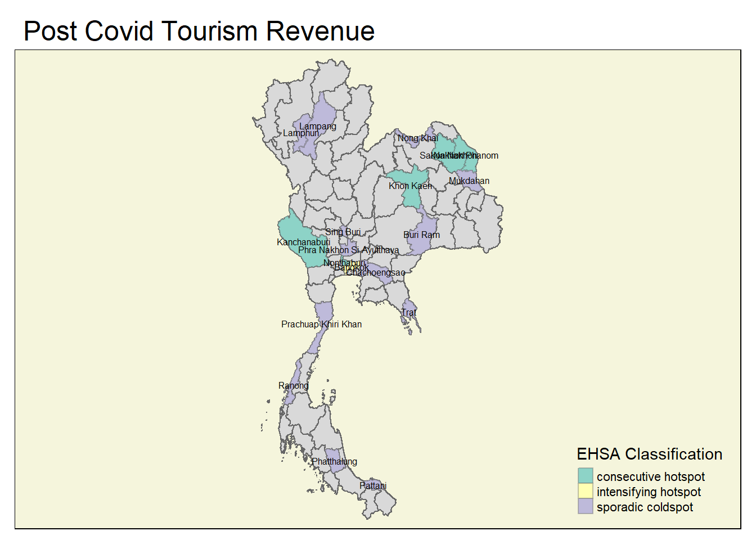
Task: Click the Sing Buri label
Action: [343, 232]
